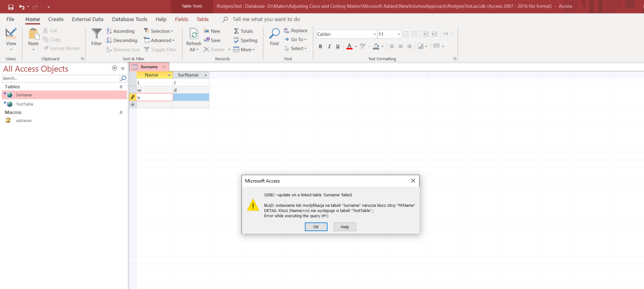Click the search magnifier in navigation pane

(123, 78)
